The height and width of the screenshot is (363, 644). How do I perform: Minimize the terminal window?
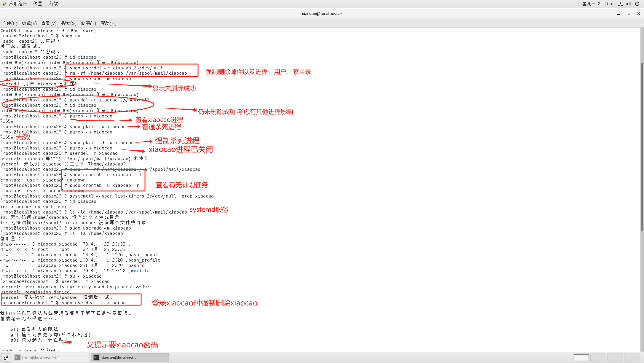(x=619, y=14)
